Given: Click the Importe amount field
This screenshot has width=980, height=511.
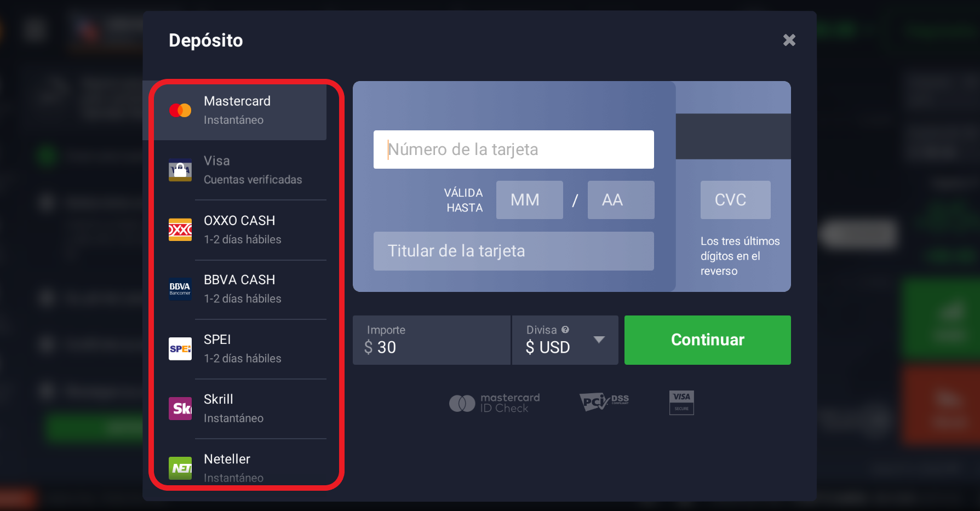Looking at the screenshot, I should click(x=432, y=340).
